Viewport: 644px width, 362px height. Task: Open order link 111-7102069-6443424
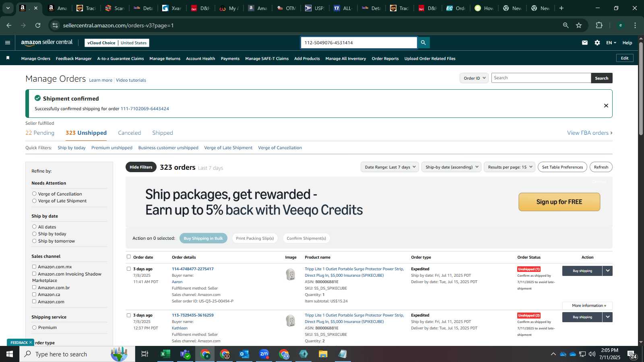click(x=145, y=109)
